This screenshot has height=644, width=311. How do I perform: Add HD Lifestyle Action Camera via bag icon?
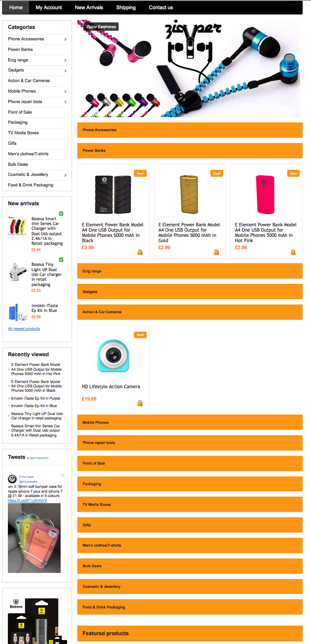coord(140,403)
